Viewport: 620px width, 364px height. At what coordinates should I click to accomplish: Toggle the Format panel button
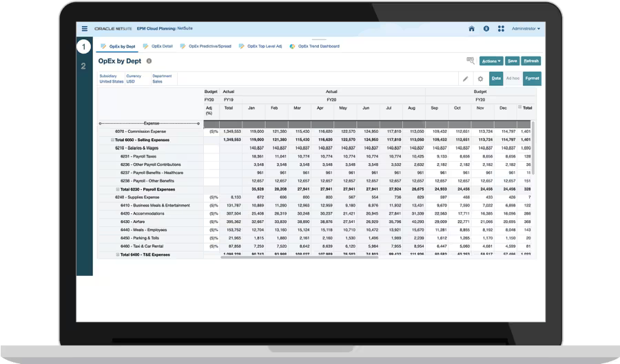tap(531, 78)
